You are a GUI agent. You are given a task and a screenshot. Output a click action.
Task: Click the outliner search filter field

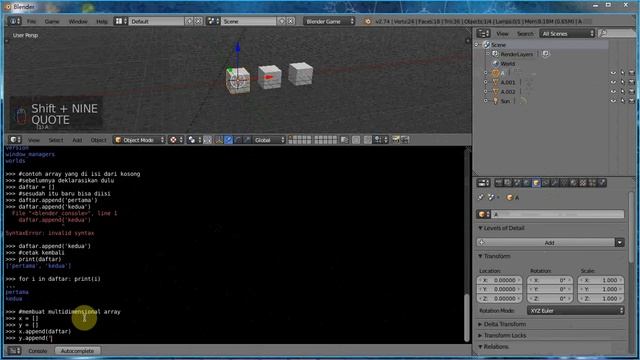tap(617, 33)
